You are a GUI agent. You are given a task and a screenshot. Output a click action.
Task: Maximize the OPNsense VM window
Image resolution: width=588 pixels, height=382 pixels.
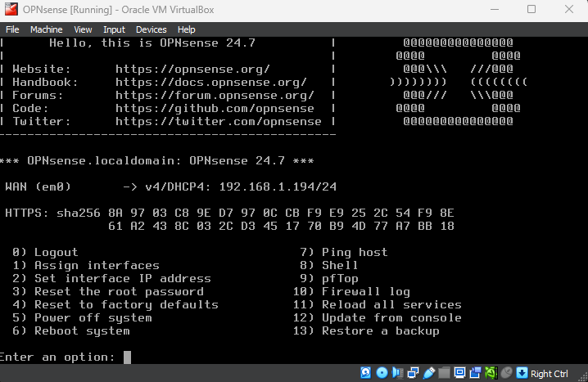[x=531, y=9]
